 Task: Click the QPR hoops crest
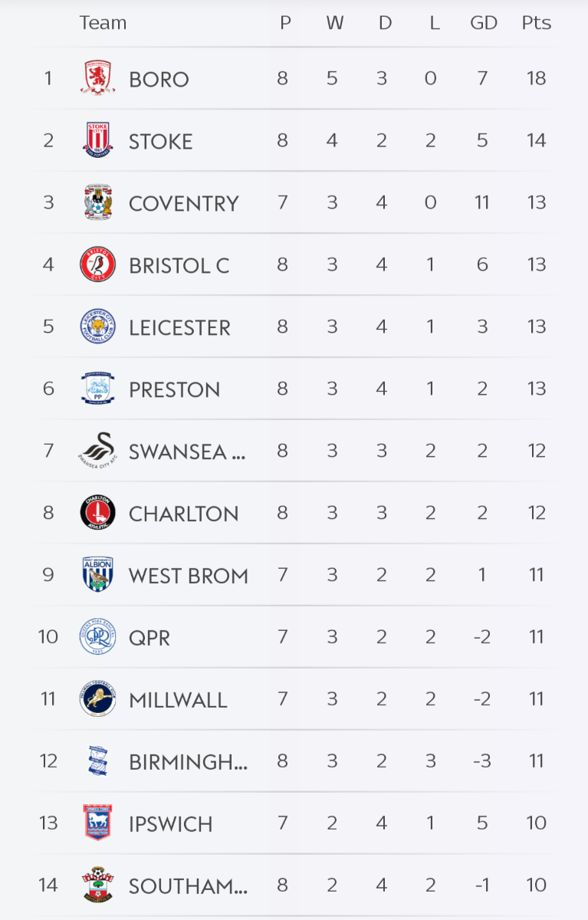coord(98,637)
